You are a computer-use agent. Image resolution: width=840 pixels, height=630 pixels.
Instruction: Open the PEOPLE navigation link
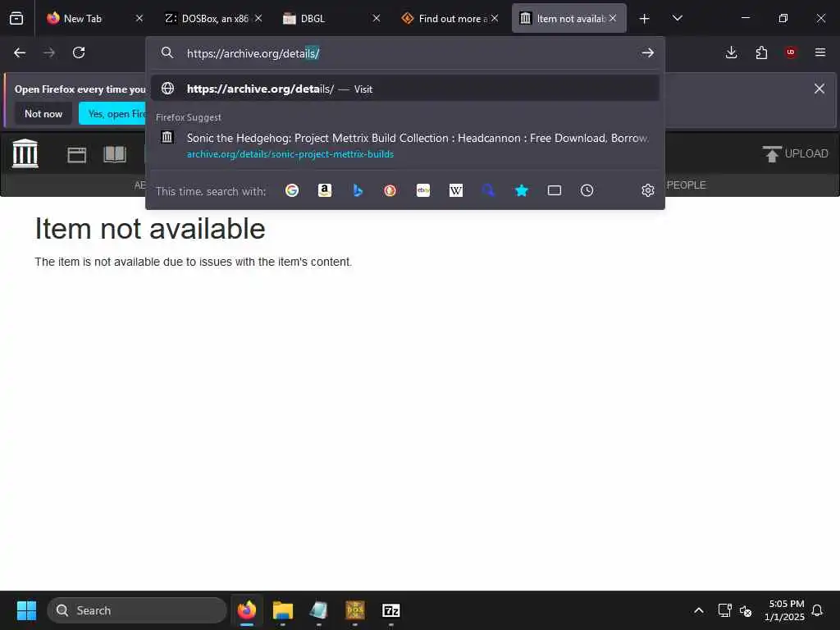click(x=687, y=185)
